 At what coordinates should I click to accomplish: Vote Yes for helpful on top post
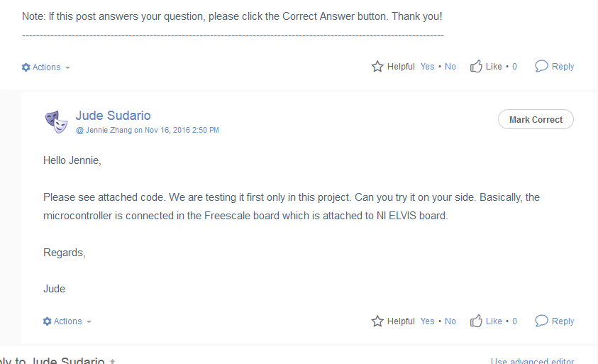[x=427, y=67]
